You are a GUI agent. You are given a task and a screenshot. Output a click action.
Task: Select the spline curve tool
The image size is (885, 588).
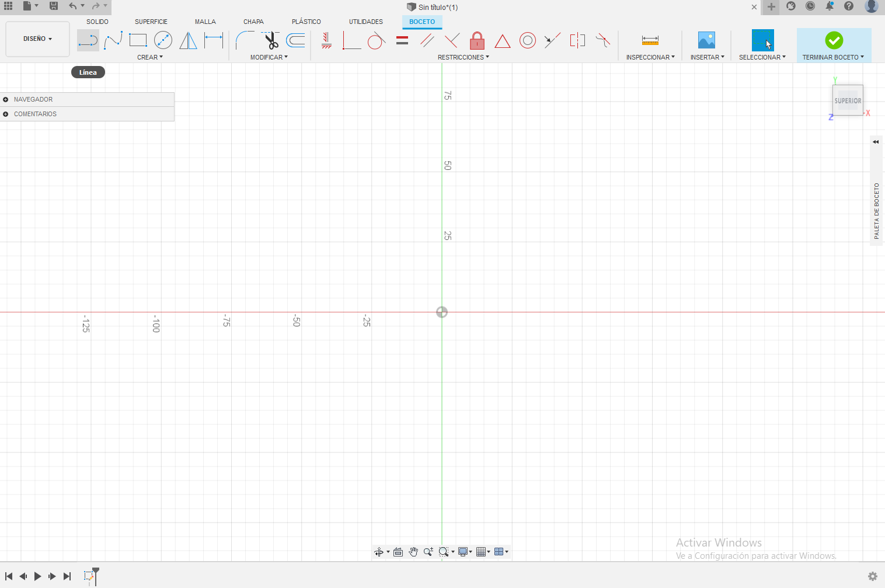pyautogui.click(x=113, y=40)
